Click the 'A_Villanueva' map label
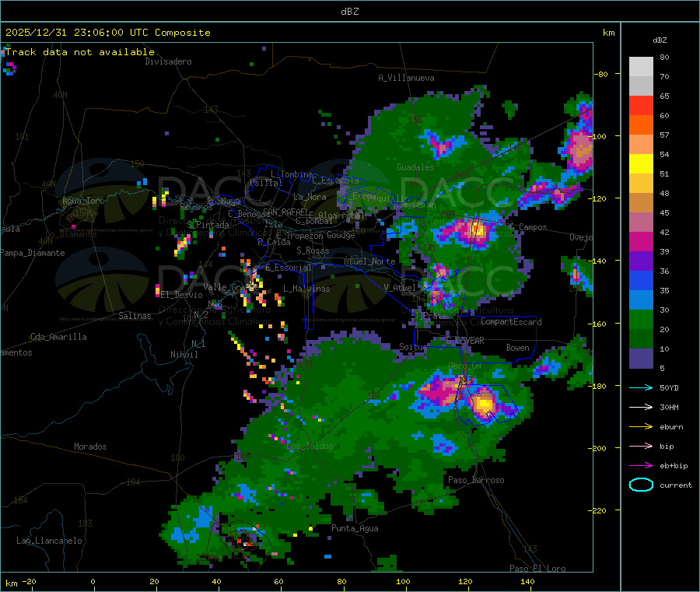Screen dimensions: 700x592 pyautogui.click(x=406, y=78)
